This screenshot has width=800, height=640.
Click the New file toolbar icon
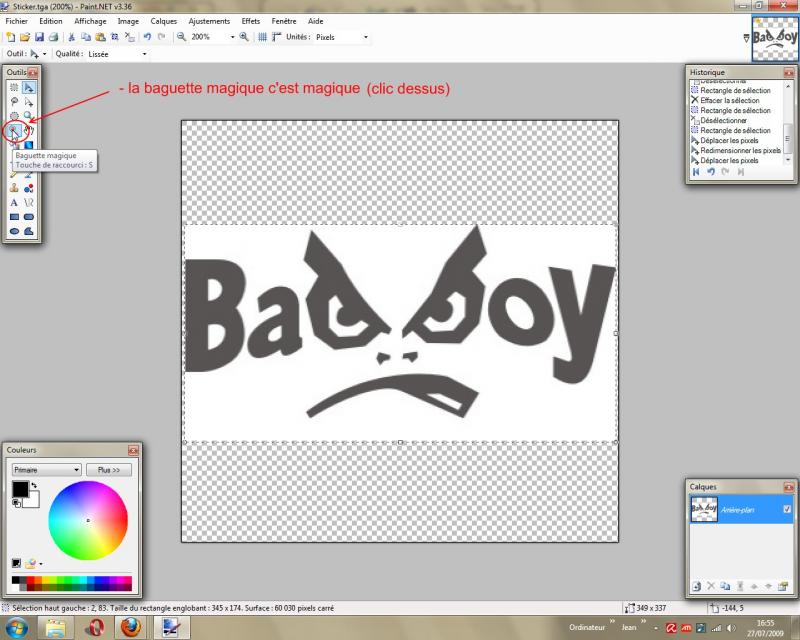[x=10, y=37]
